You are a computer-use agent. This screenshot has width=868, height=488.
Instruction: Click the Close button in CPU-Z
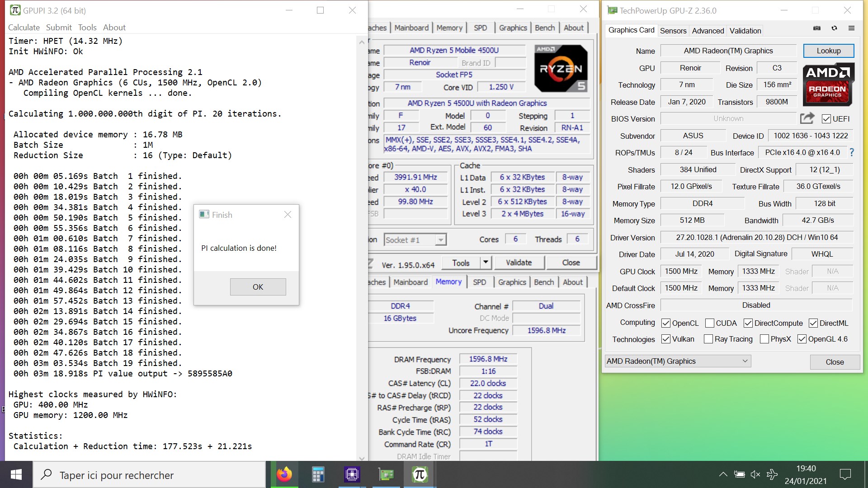(571, 263)
